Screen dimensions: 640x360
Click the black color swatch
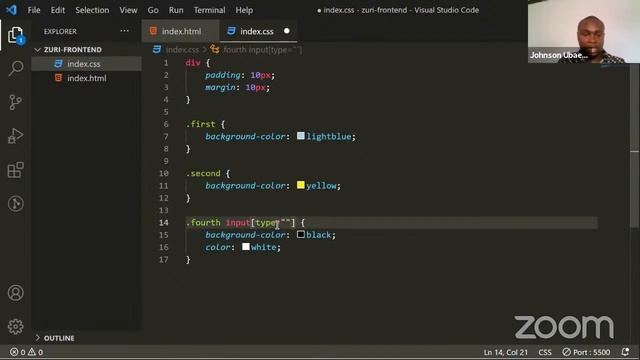[300, 234]
